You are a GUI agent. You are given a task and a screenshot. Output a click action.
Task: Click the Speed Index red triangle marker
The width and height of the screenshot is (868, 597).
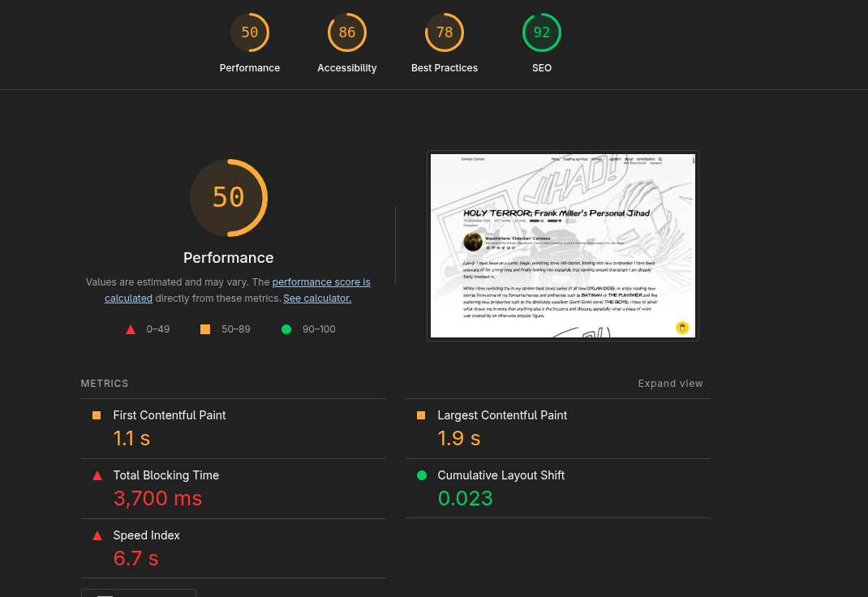(x=97, y=535)
